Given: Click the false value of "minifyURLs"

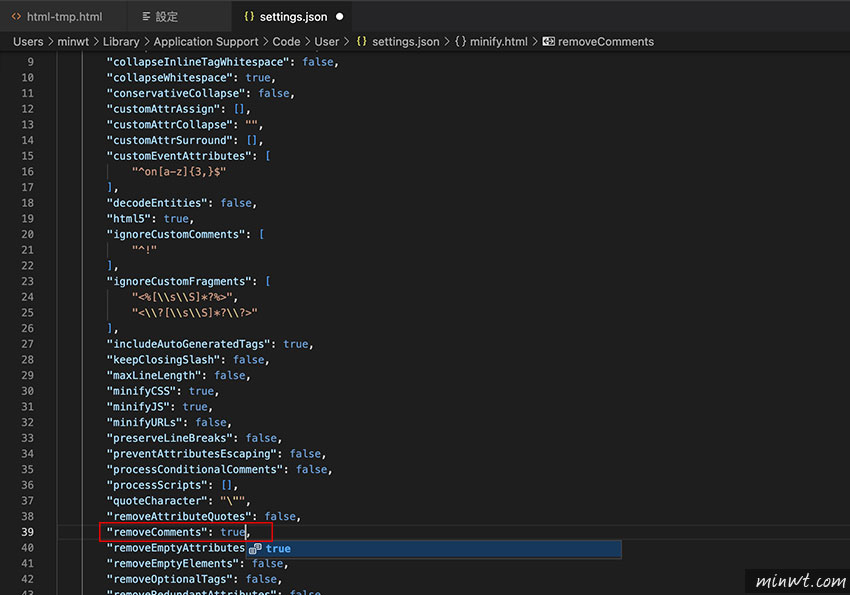Looking at the screenshot, I should pyautogui.click(x=211, y=423).
